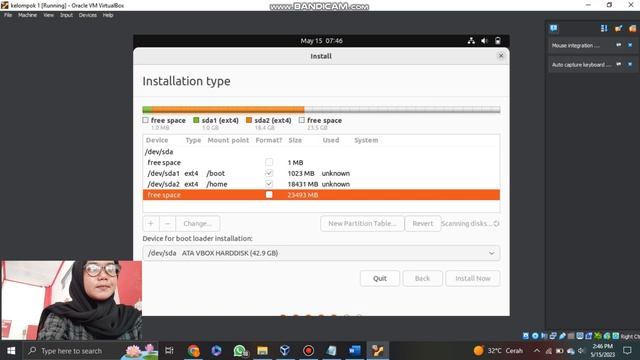This screenshot has height=360, width=640.
Task: Click the green sda1 legend swatch
Action: coord(196,120)
